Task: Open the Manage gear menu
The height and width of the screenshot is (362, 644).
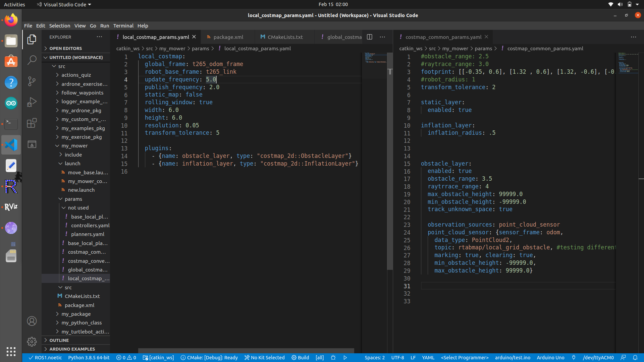Action: [x=32, y=342]
